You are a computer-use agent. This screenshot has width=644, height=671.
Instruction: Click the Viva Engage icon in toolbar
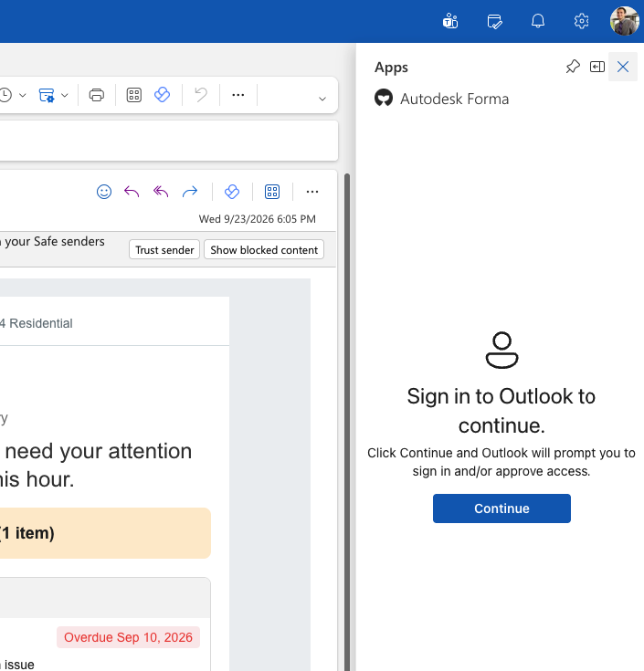[162, 95]
